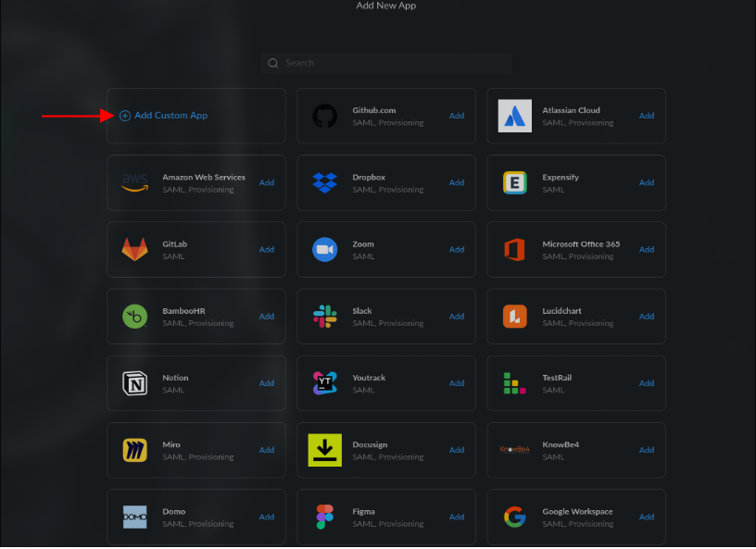Click the Notion logo

pos(134,382)
